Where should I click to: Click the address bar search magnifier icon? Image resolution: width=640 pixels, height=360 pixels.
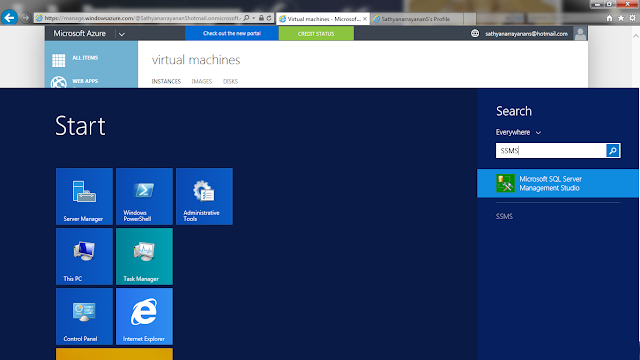tap(246, 18)
